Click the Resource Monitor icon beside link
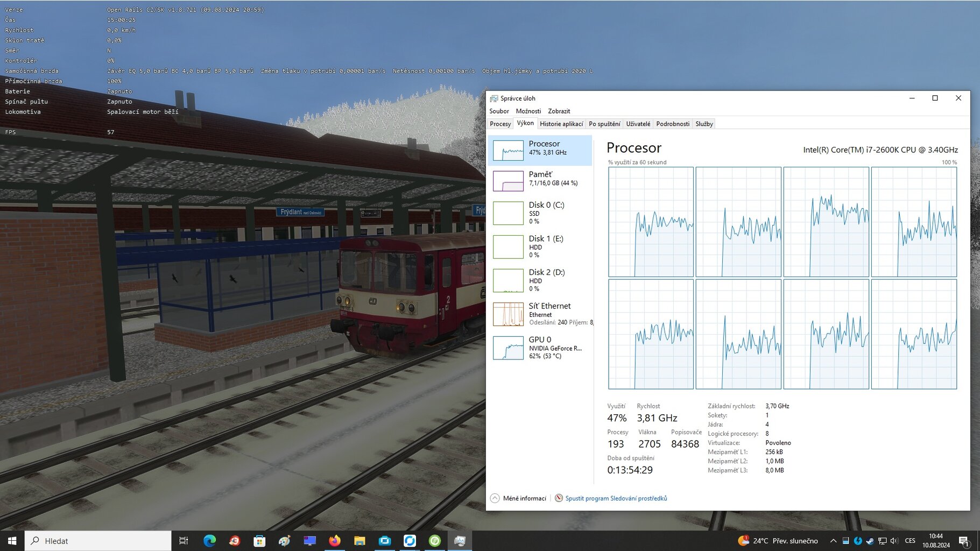The width and height of the screenshot is (980, 551). [559, 498]
